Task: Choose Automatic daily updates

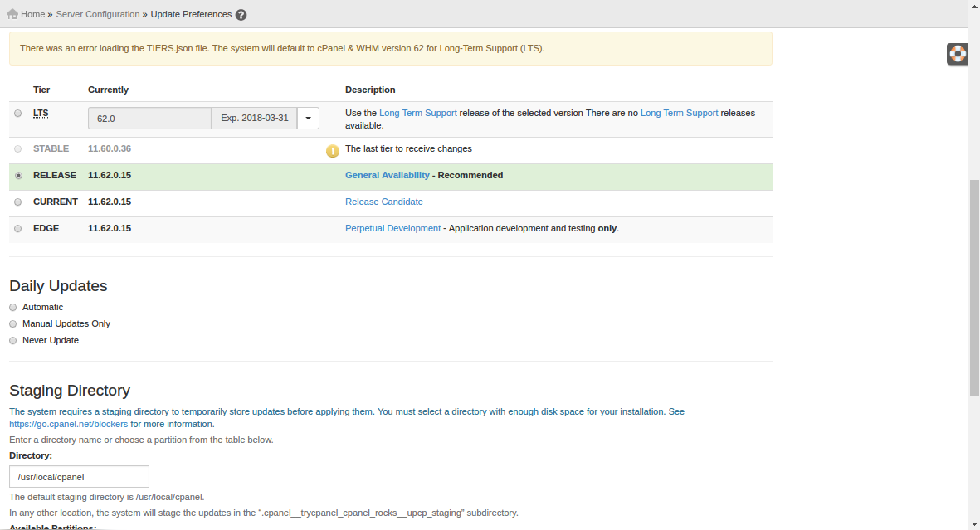Action: [13, 308]
